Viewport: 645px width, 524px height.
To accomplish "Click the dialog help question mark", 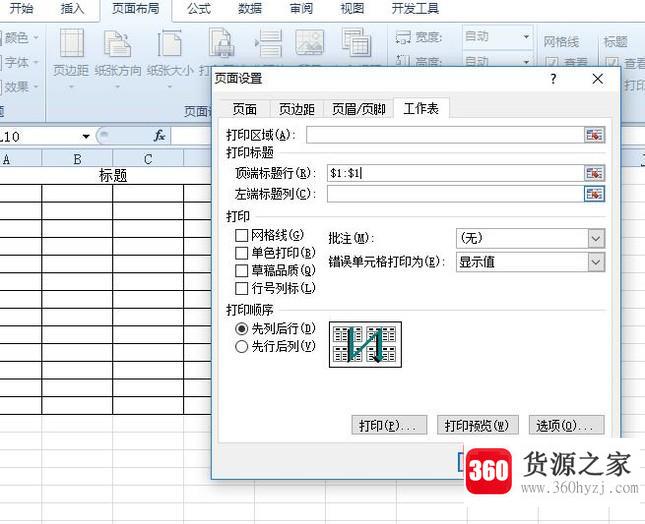I will pos(553,79).
